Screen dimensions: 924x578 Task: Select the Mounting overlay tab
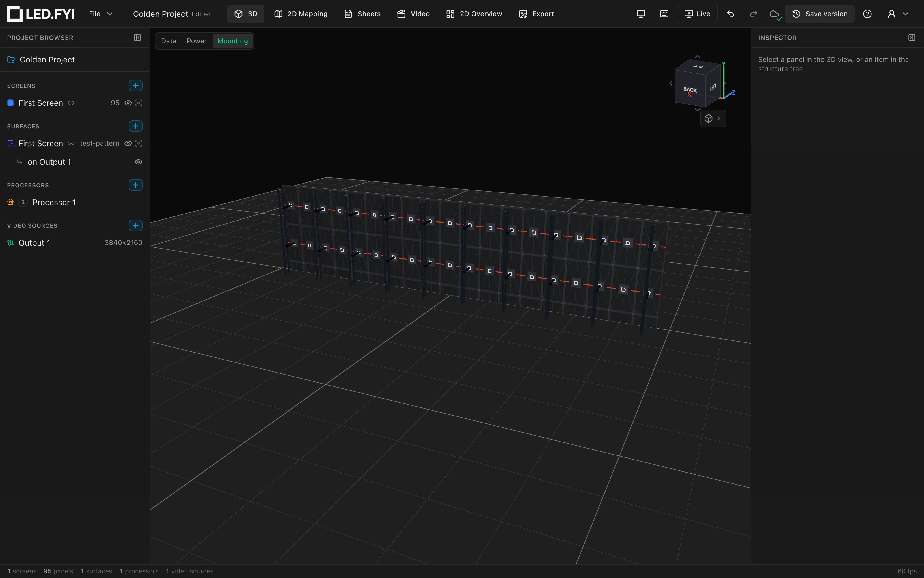click(232, 41)
